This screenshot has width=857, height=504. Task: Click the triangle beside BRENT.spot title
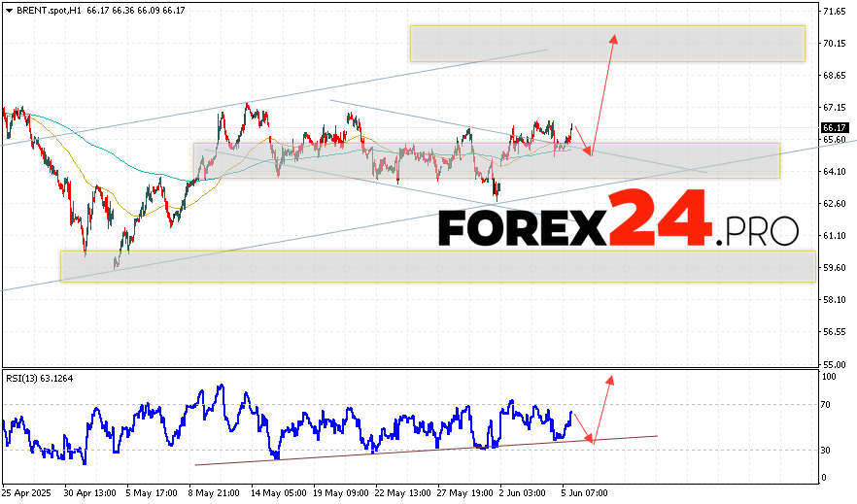(8, 10)
